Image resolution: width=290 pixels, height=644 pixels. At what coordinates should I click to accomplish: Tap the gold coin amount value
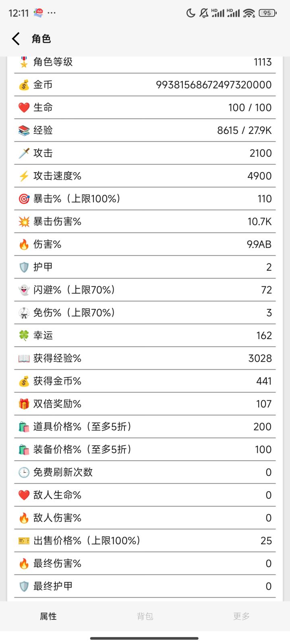[x=213, y=85]
